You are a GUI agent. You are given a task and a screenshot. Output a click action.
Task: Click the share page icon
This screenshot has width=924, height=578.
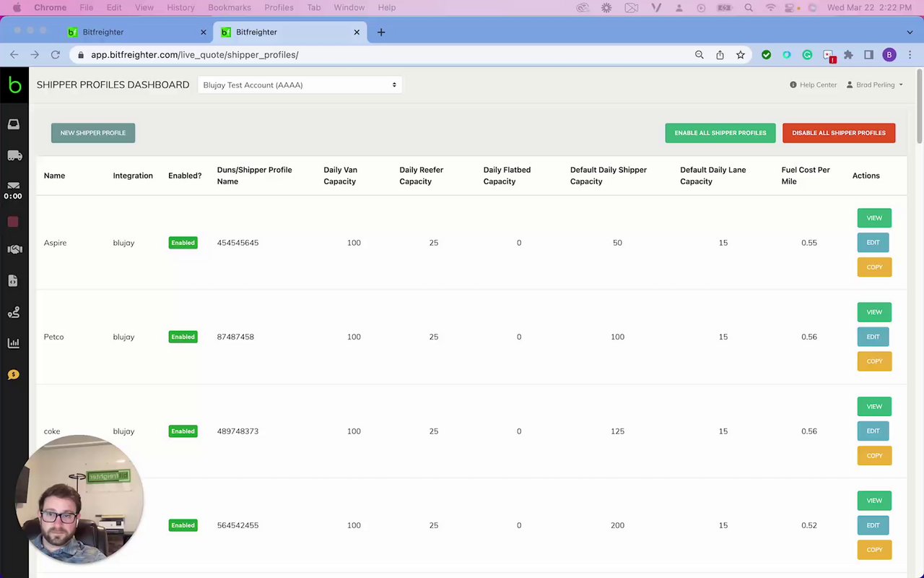pos(720,55)
